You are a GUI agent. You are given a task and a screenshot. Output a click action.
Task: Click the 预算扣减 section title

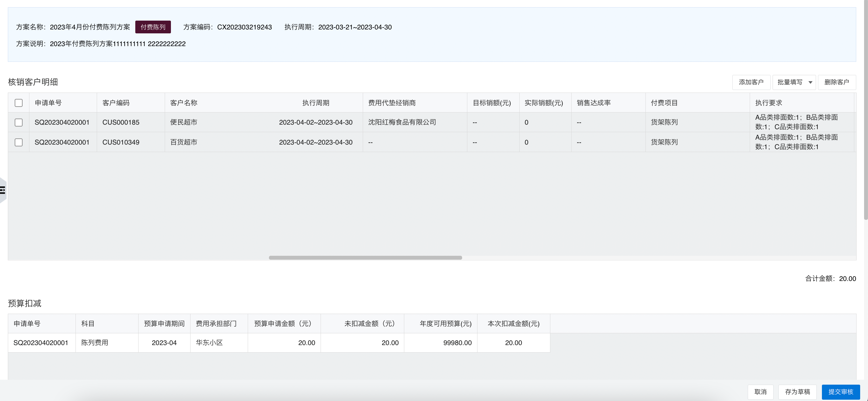tap(25, 304)
